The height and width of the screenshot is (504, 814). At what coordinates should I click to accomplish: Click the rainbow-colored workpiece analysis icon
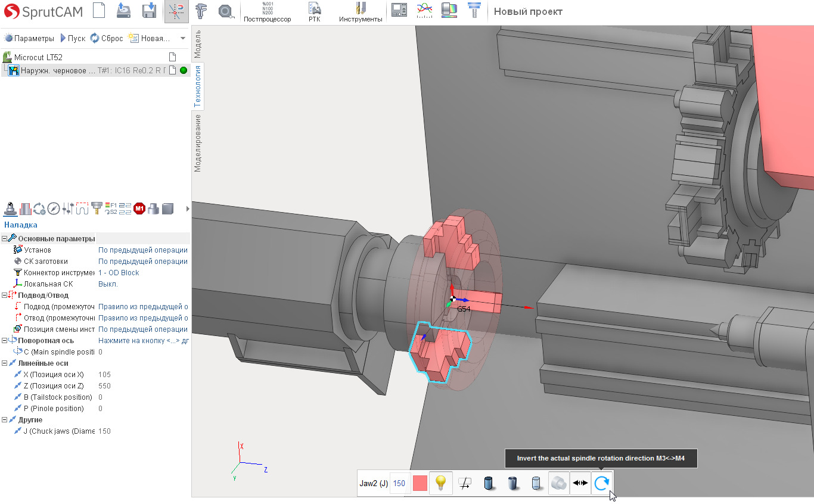point(449,11)
